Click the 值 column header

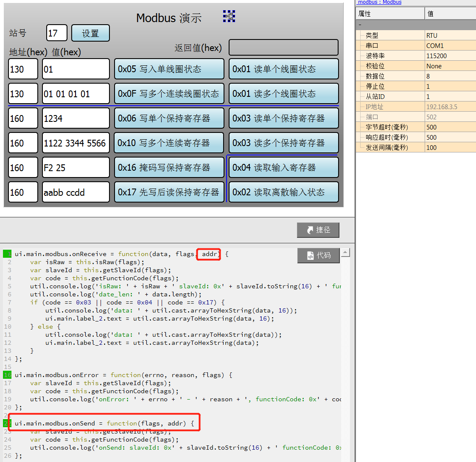pos(451,14)
